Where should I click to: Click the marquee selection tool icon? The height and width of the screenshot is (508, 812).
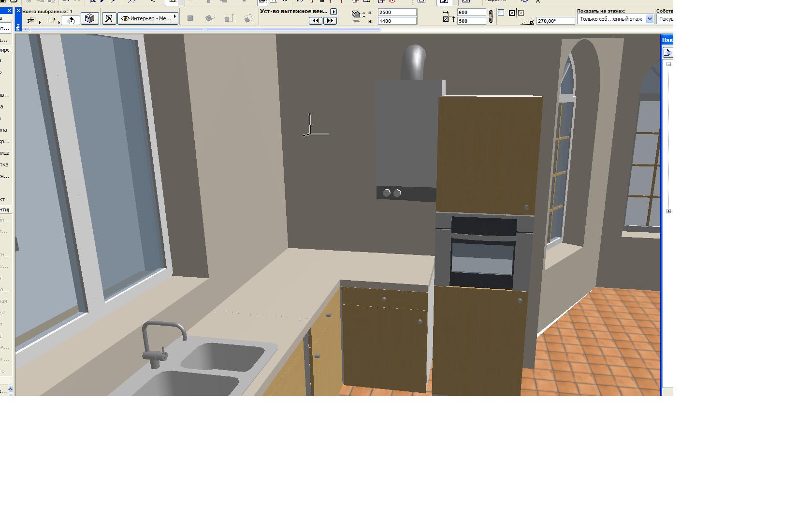click(51, 20)
